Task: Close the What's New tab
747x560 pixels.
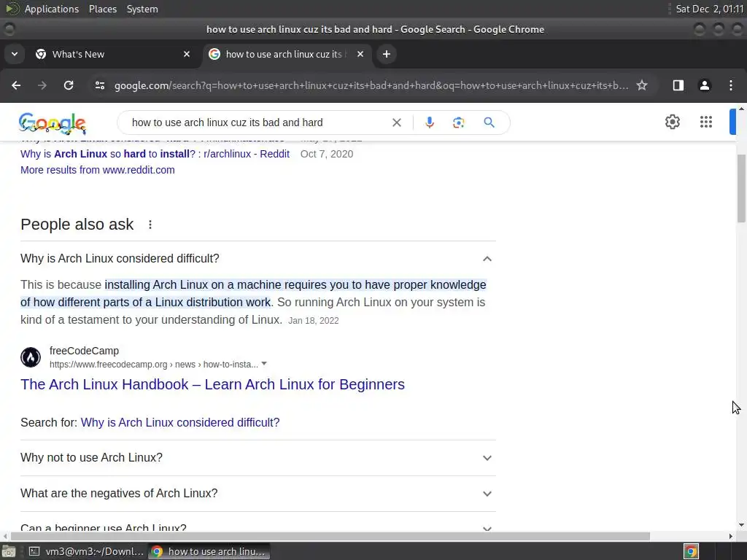Action: coord(187,54)
